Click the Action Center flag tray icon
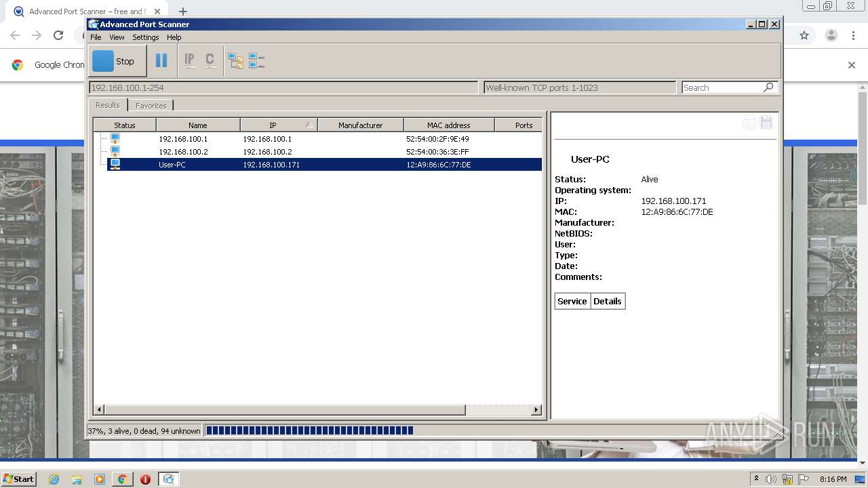 (804, 479)
